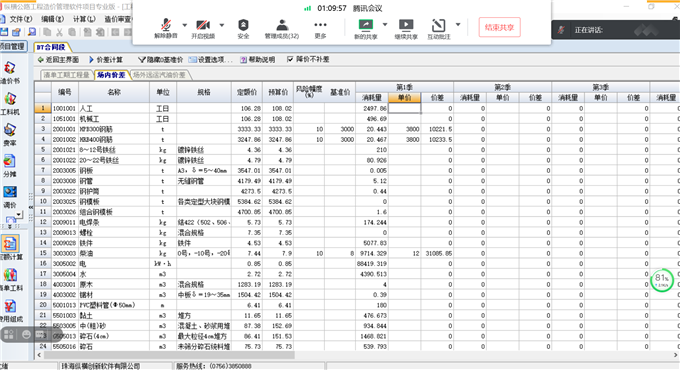Expand 新的共享 options arrow
680x370 pixels.
[384, 25]
